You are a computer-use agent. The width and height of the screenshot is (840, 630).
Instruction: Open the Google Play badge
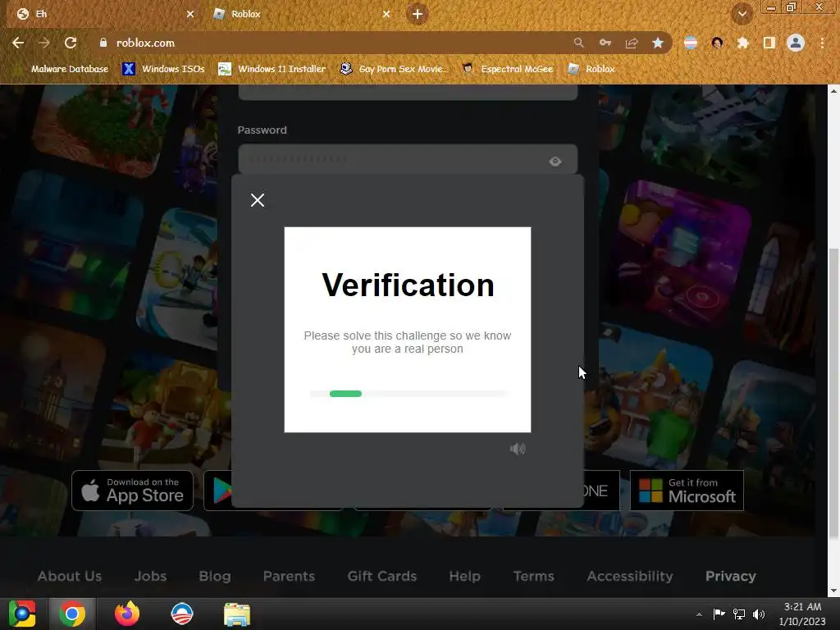pos(218,491)
